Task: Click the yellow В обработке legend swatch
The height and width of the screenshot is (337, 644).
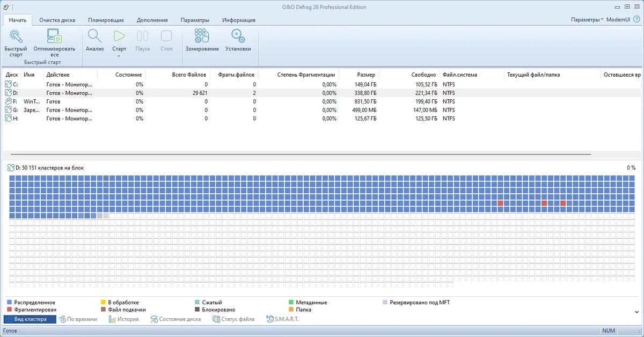Action: [103, 303]
